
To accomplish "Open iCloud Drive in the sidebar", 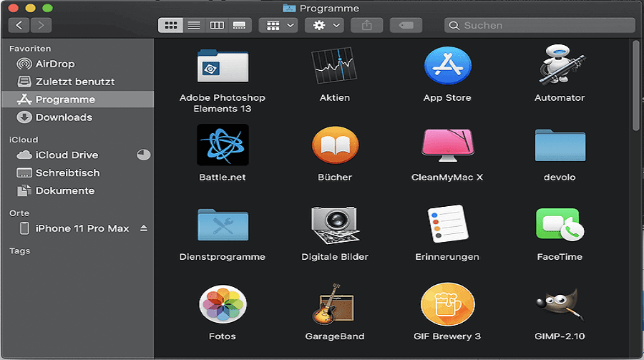I will 77,155.
